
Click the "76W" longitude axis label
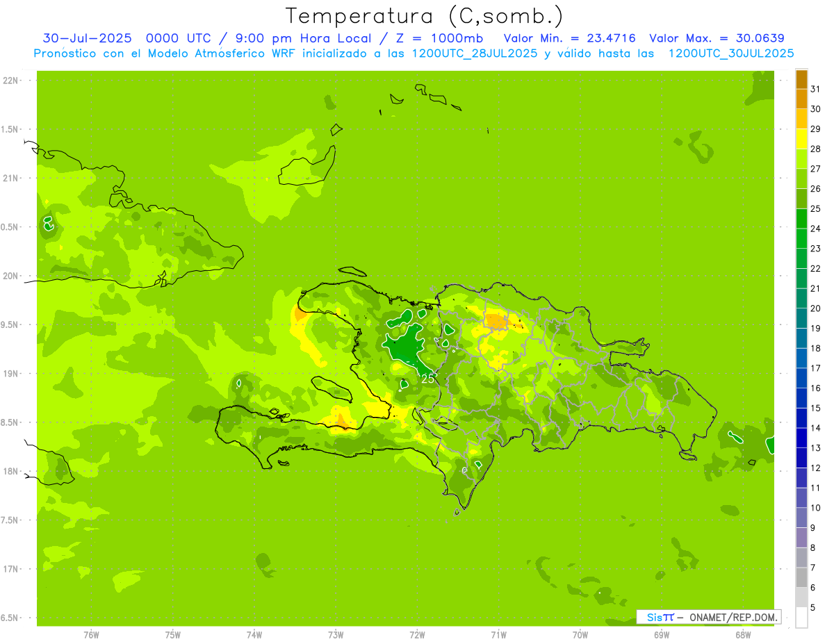92,635
